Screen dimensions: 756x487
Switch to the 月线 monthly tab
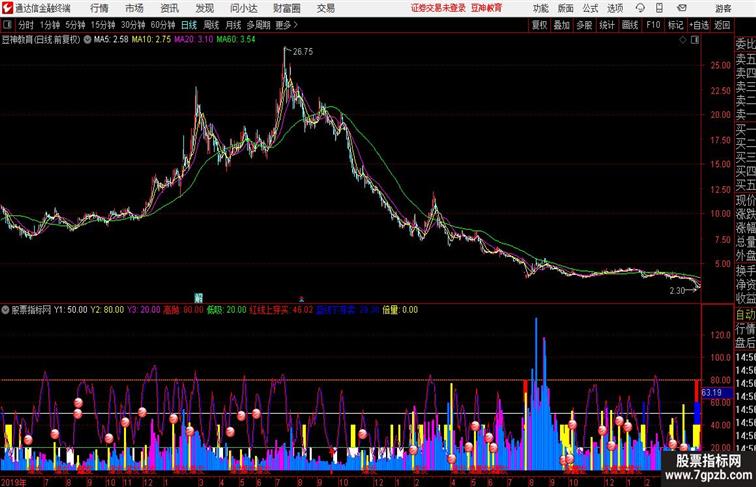pos(233,25)
